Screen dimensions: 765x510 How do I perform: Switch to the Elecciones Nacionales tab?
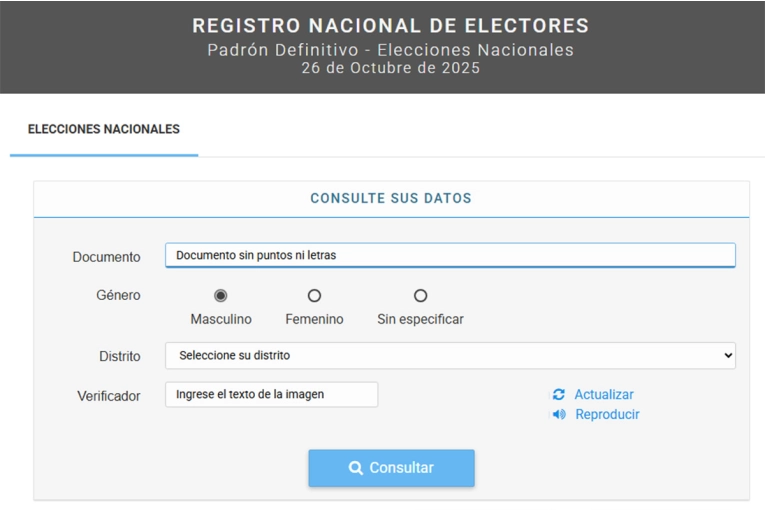tap(104, 130)
